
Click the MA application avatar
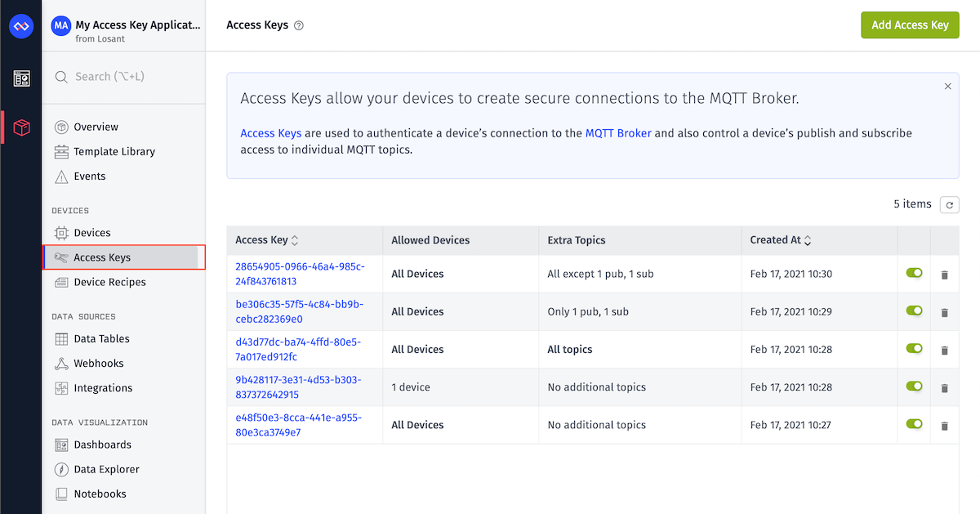pos(60,26)
